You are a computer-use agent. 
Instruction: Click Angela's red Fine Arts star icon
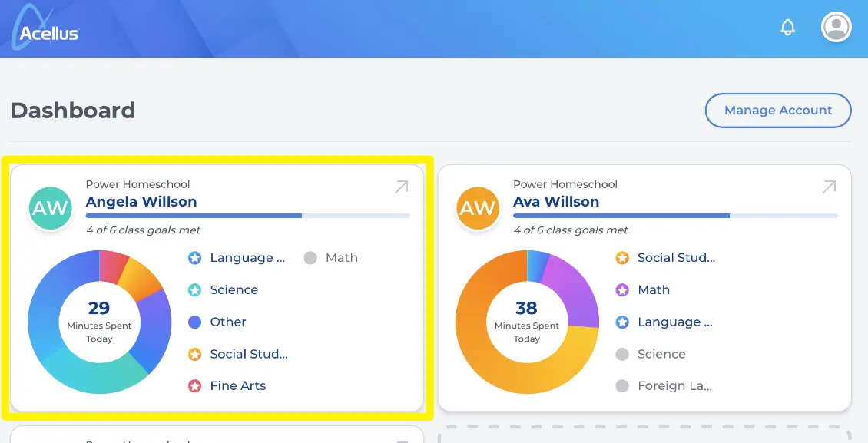point(195,386)
